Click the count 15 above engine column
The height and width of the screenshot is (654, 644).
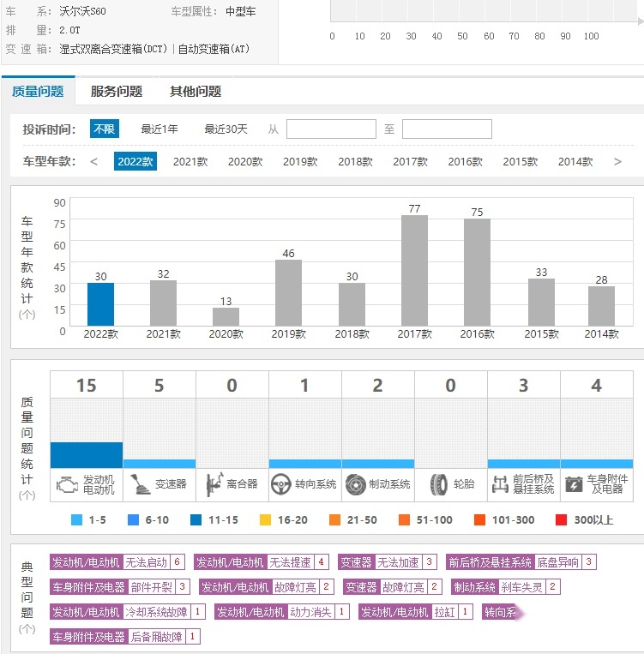87,386
